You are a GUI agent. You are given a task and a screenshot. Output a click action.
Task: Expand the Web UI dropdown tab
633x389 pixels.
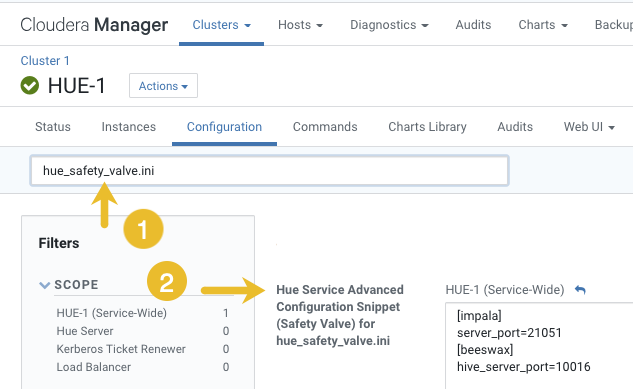(589, 127)
